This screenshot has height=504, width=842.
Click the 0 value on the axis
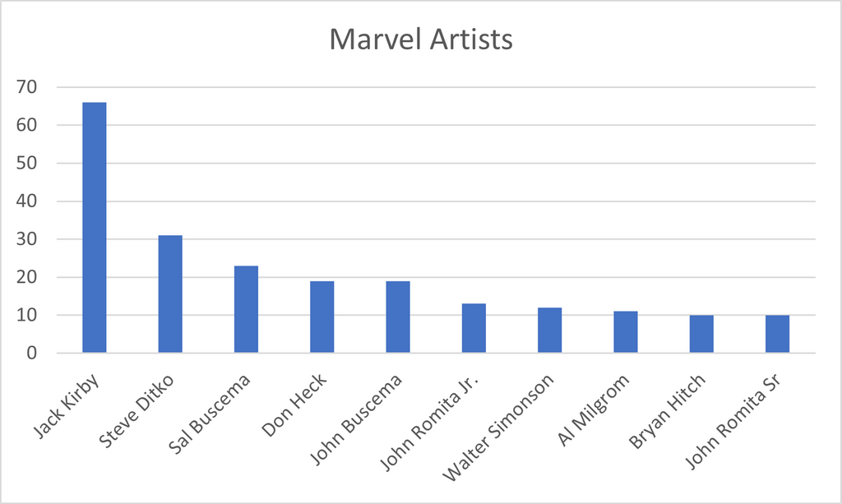pyautogui.click(x=32, y=354)
